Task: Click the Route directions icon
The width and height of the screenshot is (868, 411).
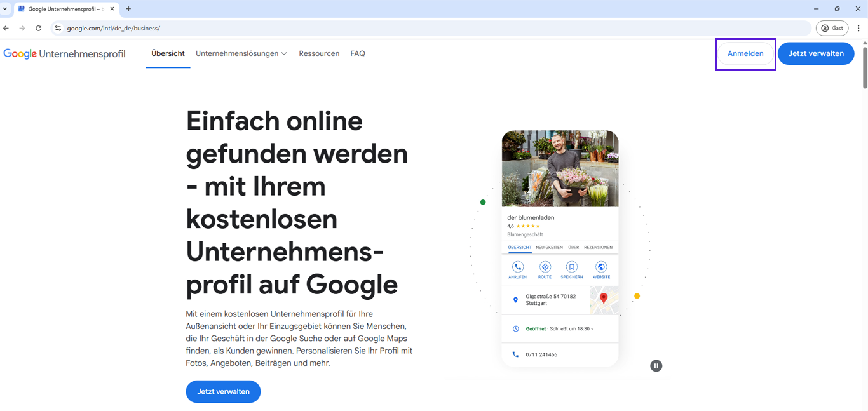Action: click(x=545, y=267)
